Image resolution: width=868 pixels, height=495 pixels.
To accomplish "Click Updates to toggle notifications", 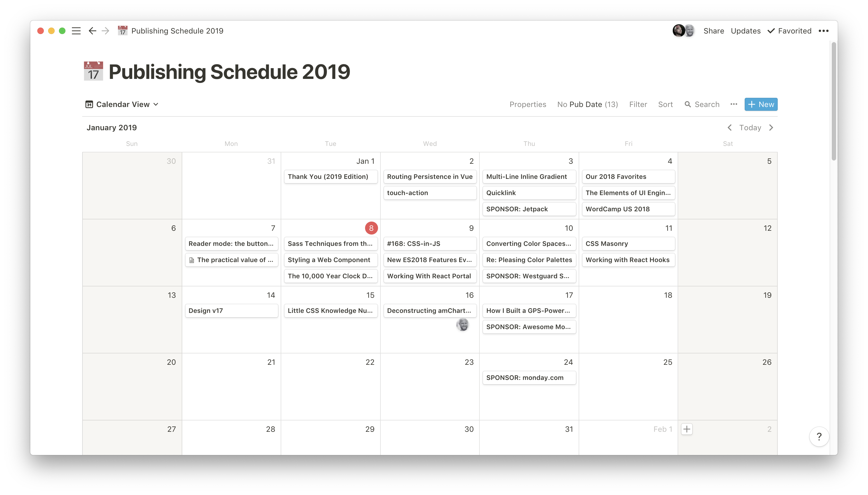I will coord(745,30).
